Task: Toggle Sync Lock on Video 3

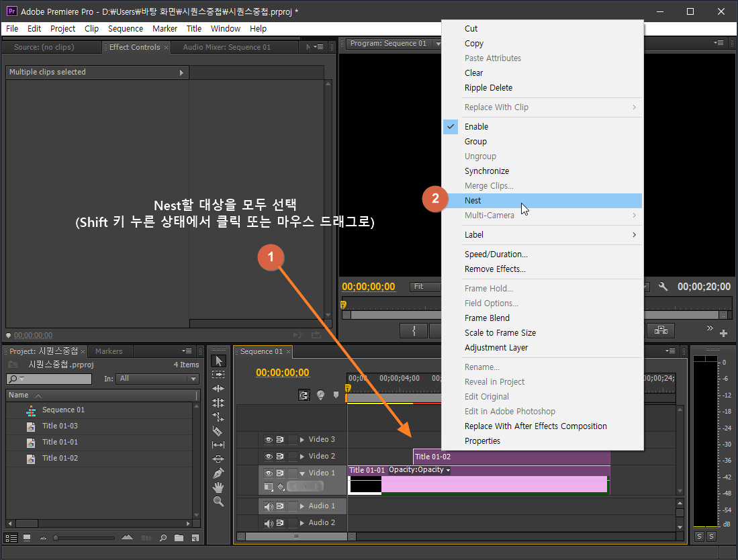Action: [280, 440]
